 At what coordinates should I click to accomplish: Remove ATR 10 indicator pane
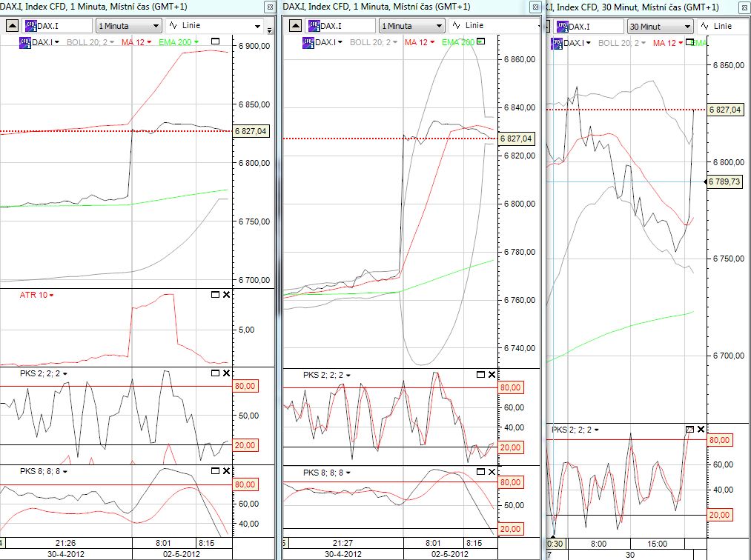tap(227, 294)
